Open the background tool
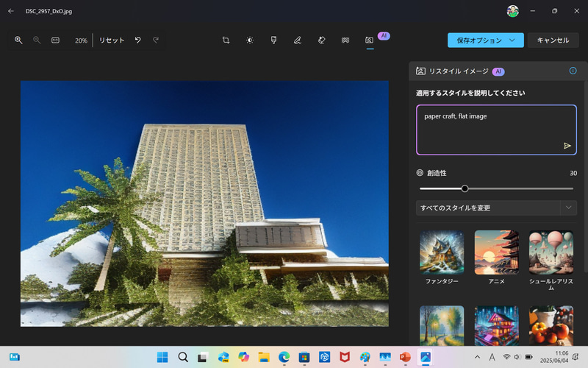Image resolution: width=588 pixels, height=368 pixels. (x=345, y=40)
